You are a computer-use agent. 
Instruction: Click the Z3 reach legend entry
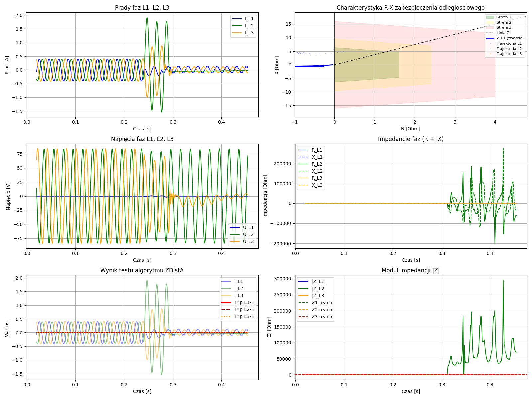tap(321, 317)
